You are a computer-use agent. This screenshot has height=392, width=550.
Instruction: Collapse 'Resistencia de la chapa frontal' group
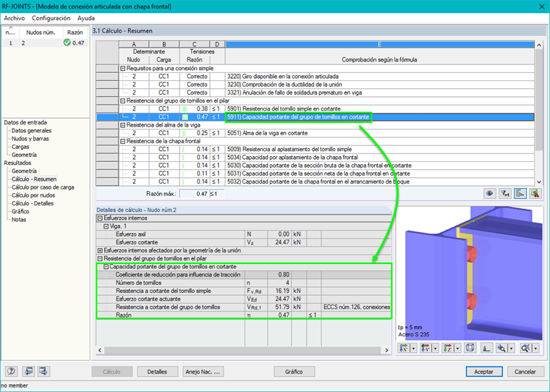123,141
